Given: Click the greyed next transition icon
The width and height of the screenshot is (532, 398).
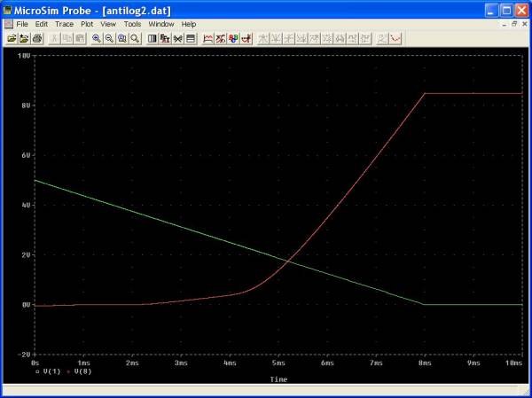Looking at the screenshot, I should pyautogui.click(x=352, y=39).
